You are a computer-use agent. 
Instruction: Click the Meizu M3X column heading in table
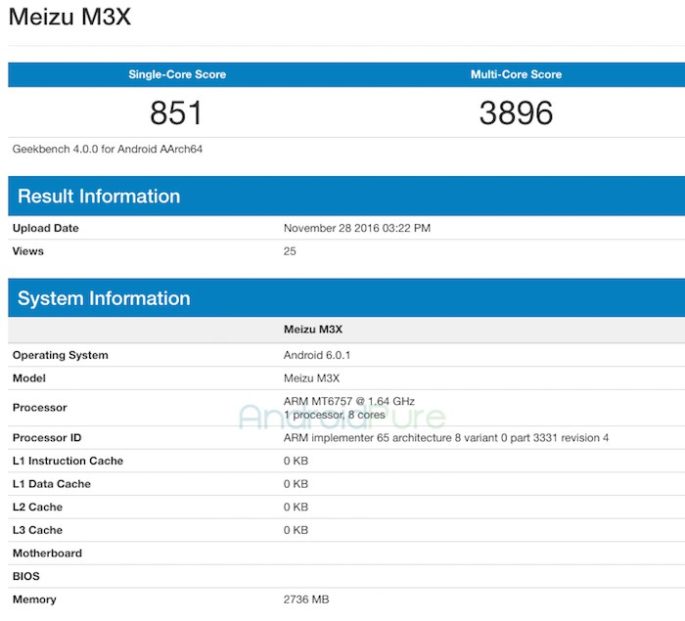click(312, 329)
